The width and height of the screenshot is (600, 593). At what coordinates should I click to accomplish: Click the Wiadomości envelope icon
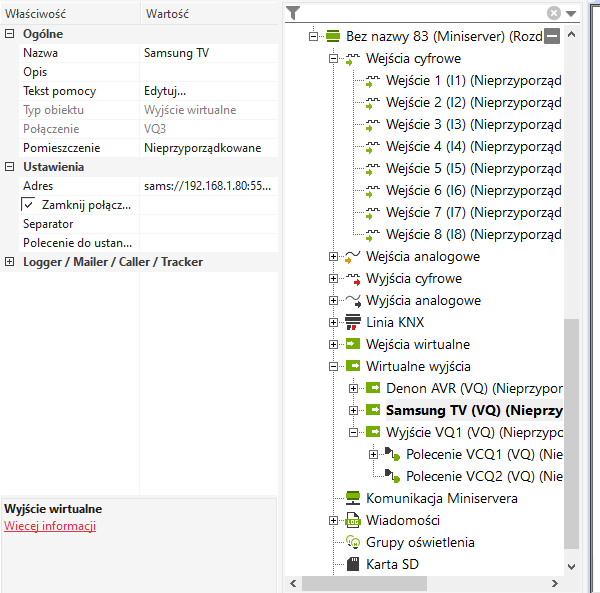pyautogui.click(x=352, y=520)
